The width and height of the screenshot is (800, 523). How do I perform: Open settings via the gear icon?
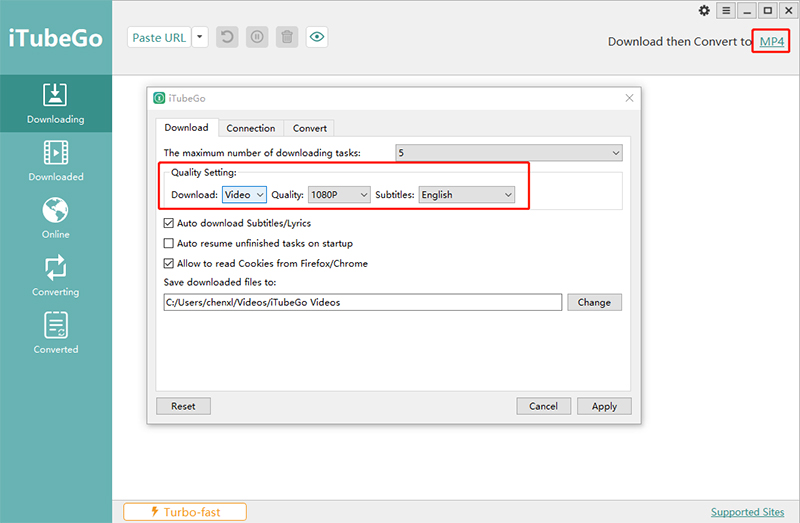point(704,11)
